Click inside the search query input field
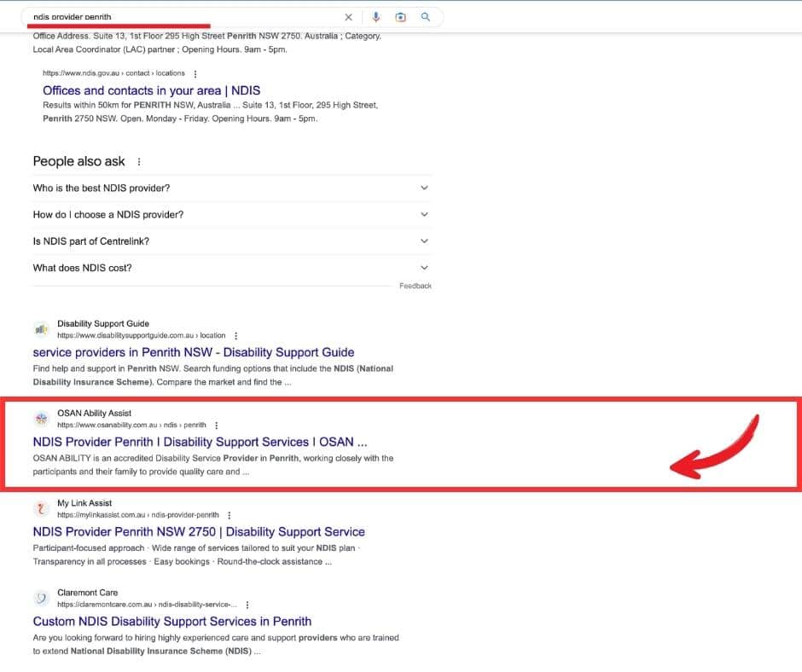 (188, 17)
